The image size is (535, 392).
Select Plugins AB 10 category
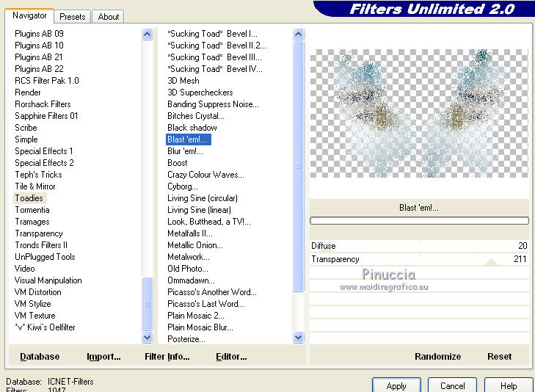tap(39, 45)
